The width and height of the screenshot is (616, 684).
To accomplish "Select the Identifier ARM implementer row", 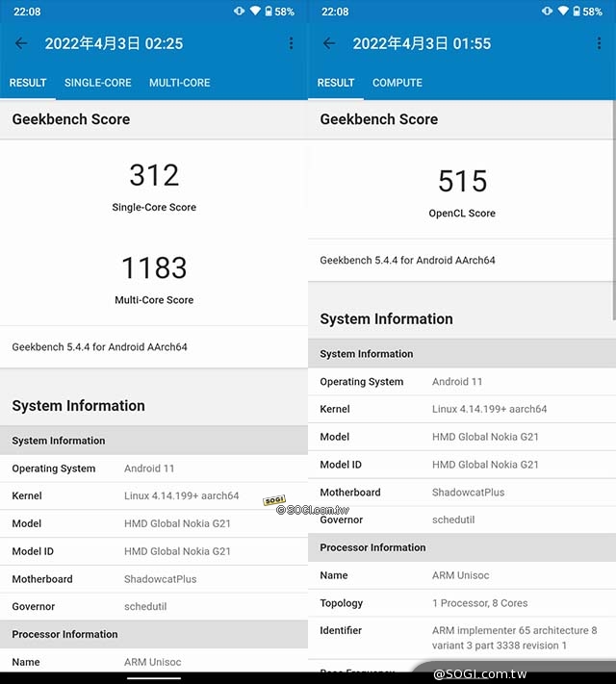I will click(x=462, y=638).
